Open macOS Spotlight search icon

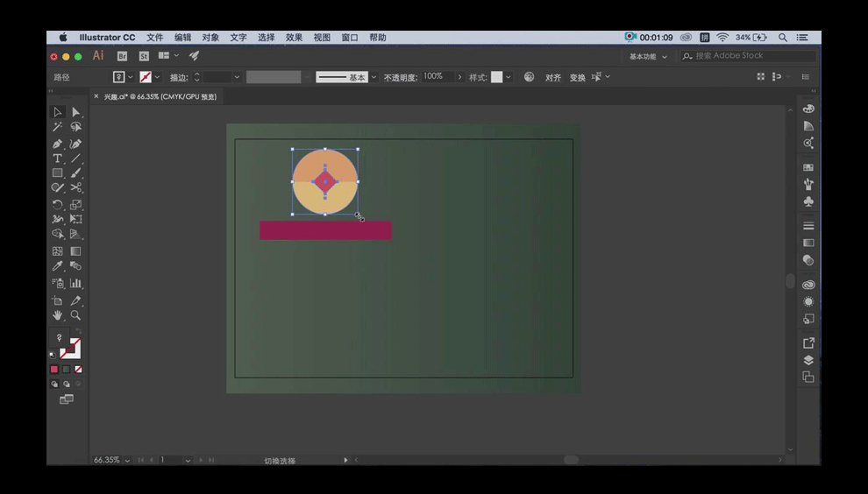pos(783,38)
